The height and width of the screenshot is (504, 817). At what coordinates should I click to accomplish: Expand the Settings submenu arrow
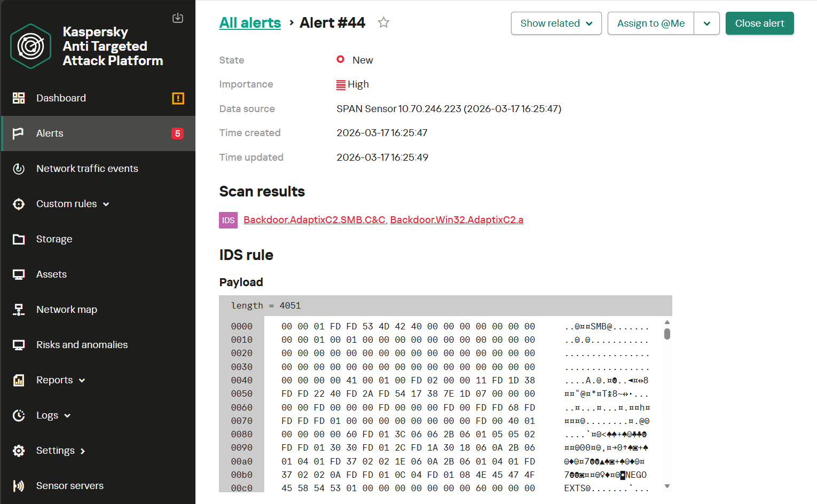83,451
